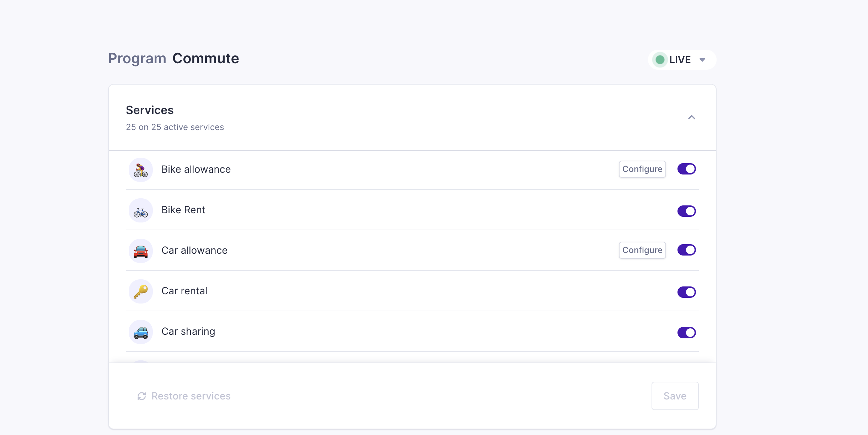The width and height of the screenshot is (868, 435).
Task: Open Car allowance Configure button
Action: point(642,250)
